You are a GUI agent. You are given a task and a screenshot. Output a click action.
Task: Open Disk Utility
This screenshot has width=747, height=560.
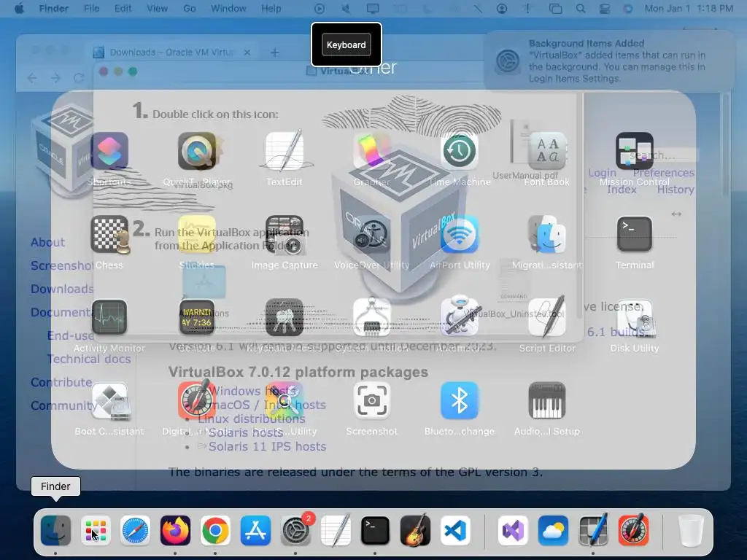635,317
